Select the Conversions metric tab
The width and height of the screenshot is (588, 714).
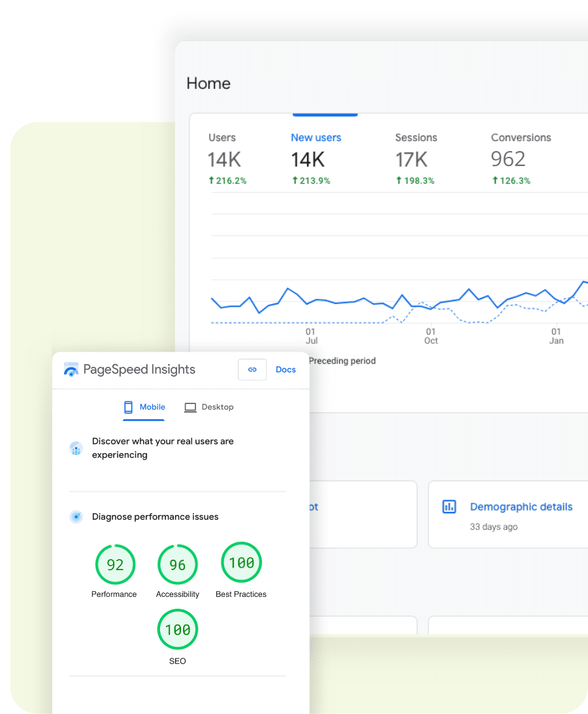(521, 159)
